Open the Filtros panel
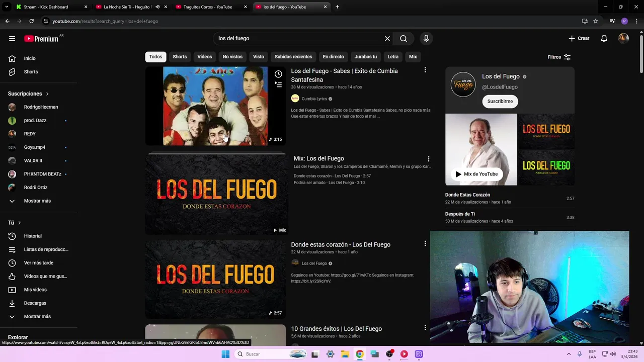Viewport: 644px width, 362px height. click(559, 57)
